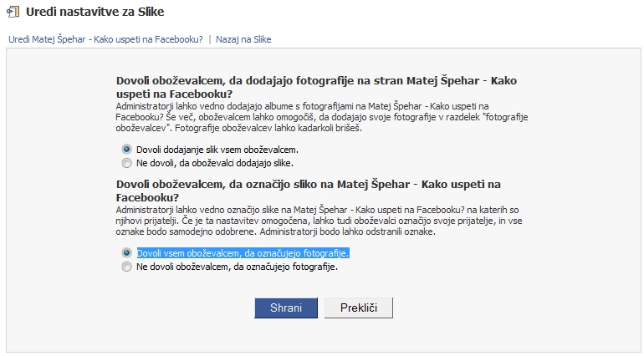Click label text "Ne dovoli oboževalcem, da označujejo fotografije."
Screen dimensions: 644x356
[237, 267]
